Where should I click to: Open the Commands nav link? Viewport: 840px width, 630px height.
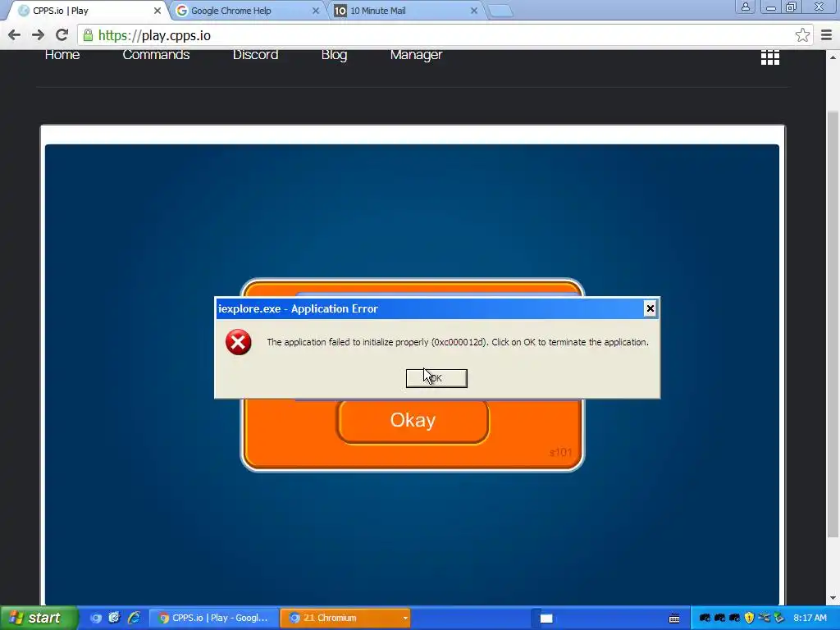(x=156, y=55)
